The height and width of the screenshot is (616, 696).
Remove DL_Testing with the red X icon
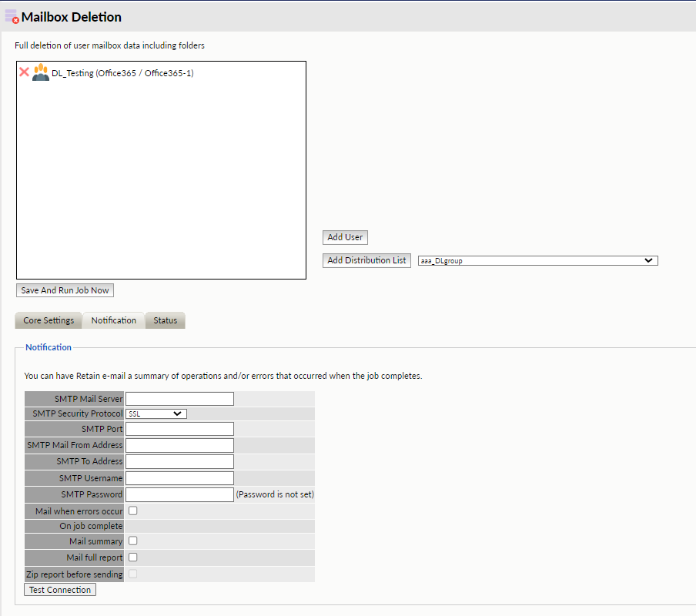tap(24, 72)
